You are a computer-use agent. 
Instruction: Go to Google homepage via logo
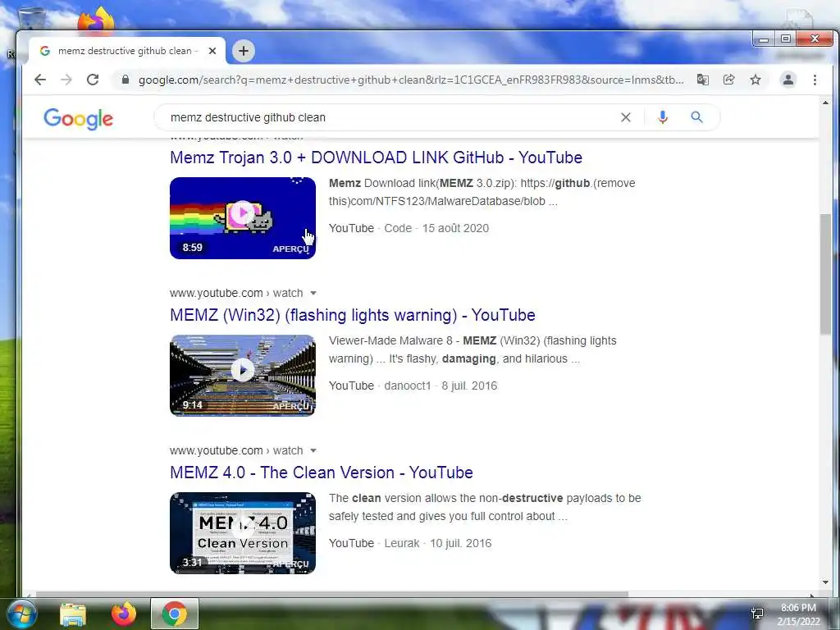pyautogui.click(x=78, y=119)
